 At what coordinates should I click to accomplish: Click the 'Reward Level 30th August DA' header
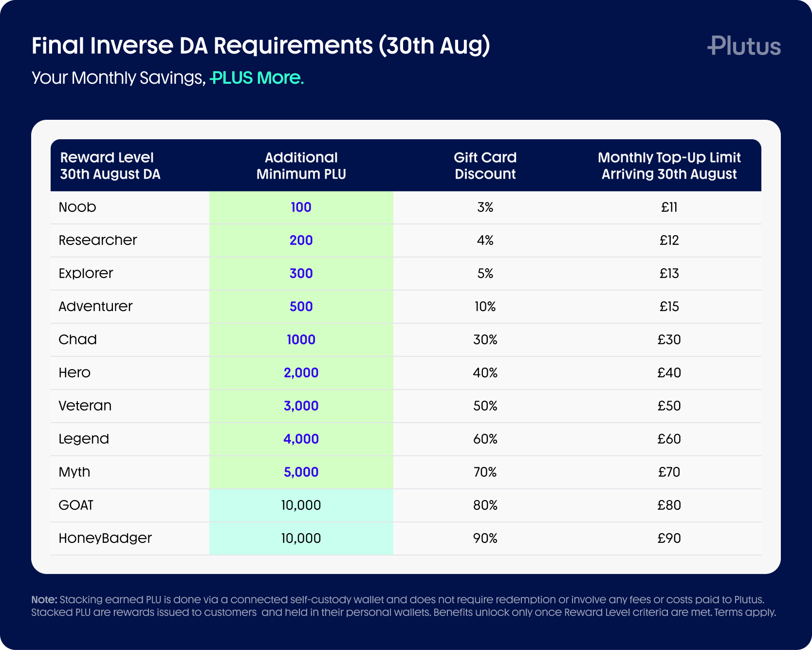click(x=110, y=166)
